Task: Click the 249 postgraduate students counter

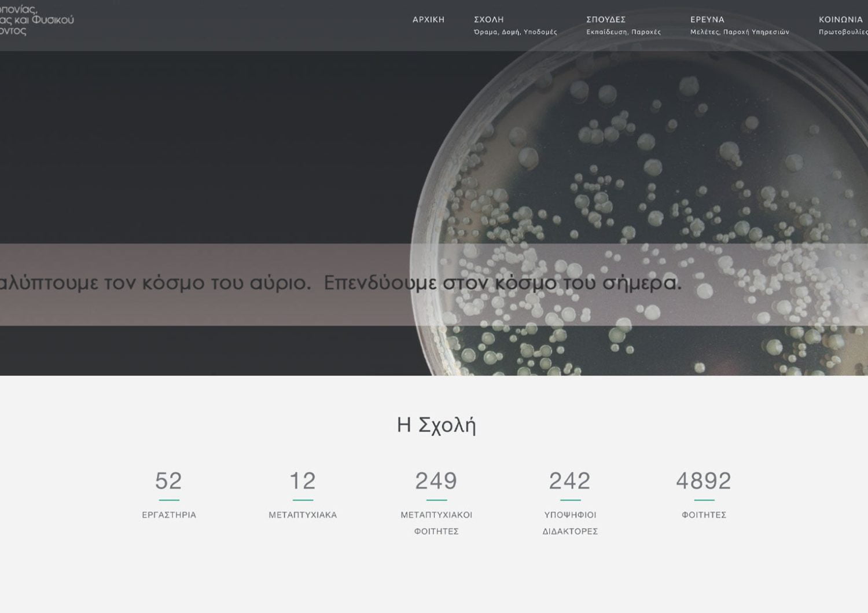Action: [x=436, y=480]
